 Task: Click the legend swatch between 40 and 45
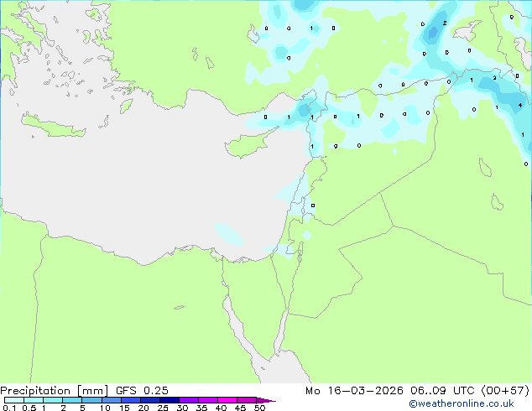227,400
